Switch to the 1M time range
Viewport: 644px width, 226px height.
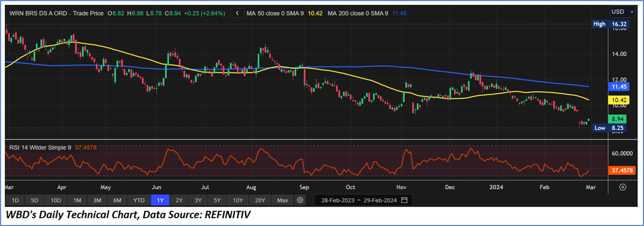pos(77,200)
